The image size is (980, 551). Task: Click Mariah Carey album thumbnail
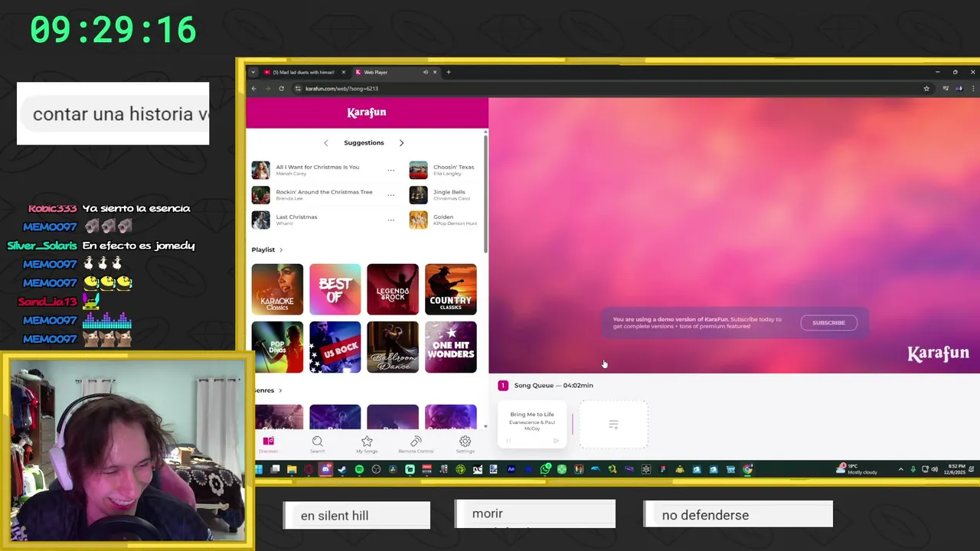point(261,170)
